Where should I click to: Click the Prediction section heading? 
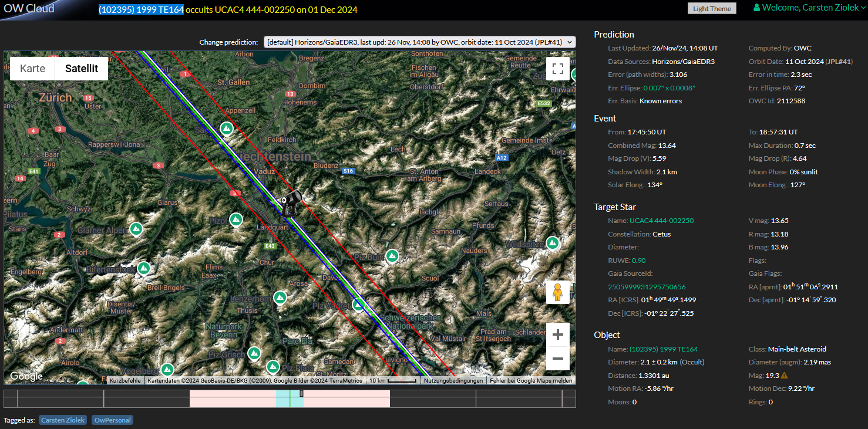click(x=614, y=35)
